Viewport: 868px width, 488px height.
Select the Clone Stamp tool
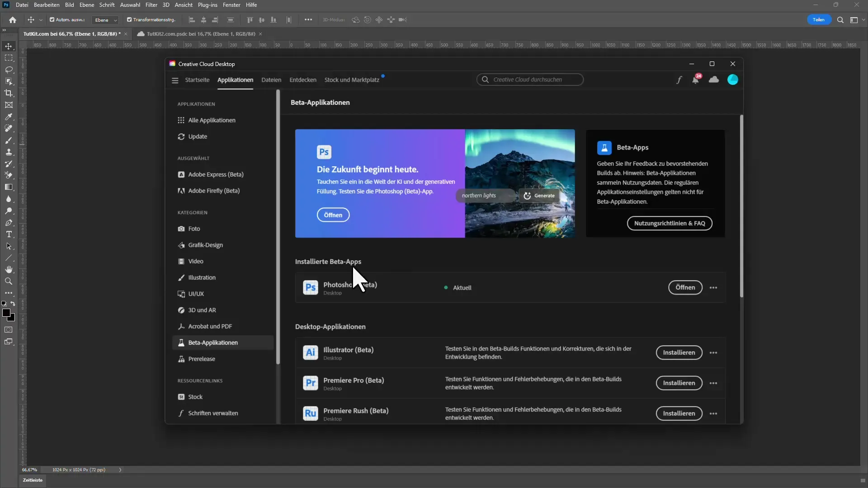(x=9, y=152)
